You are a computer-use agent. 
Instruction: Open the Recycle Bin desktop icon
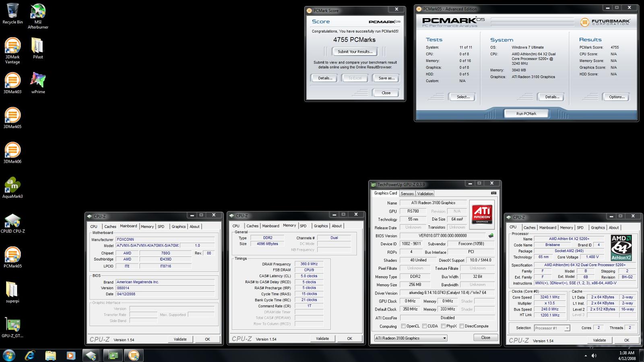[12, 14]
